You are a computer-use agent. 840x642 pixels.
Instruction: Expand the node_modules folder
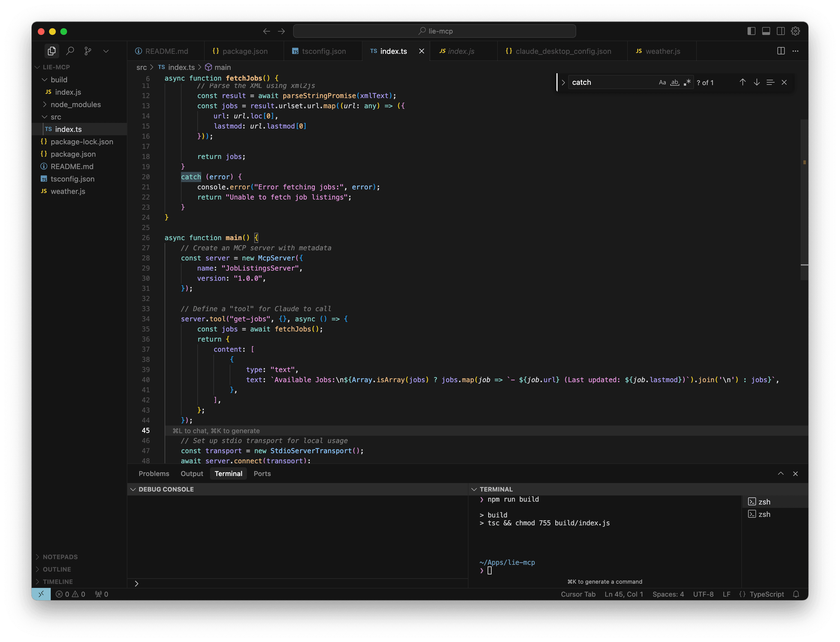45,104
